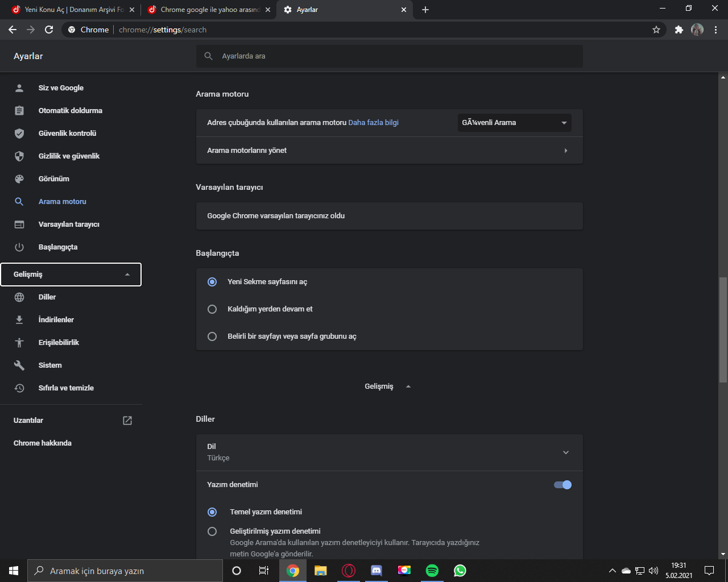Open Chrome's three-dot menu
Image resolution: width=728 pixels, height=582 pixels.
point(715,30)
